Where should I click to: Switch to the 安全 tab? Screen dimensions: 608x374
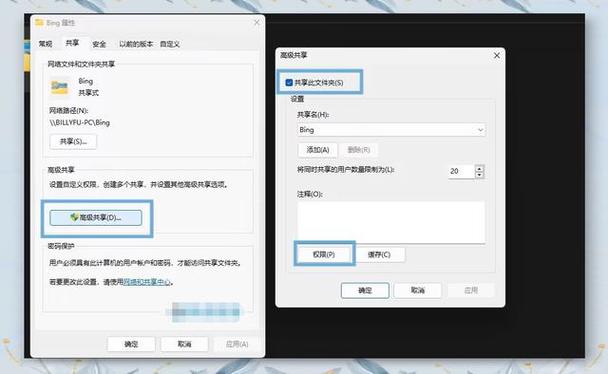coord(99,44)
